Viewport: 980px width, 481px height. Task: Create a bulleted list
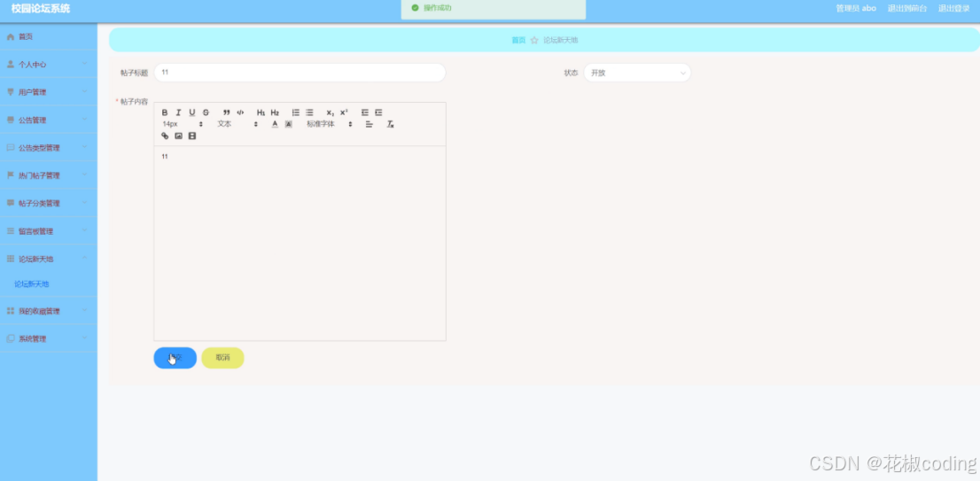(x=309, y=112)
